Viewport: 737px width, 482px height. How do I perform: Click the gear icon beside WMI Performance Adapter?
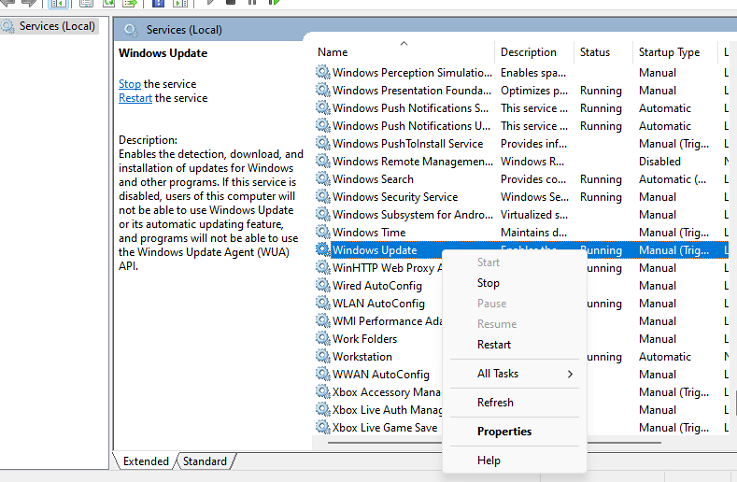coord(322,321)
